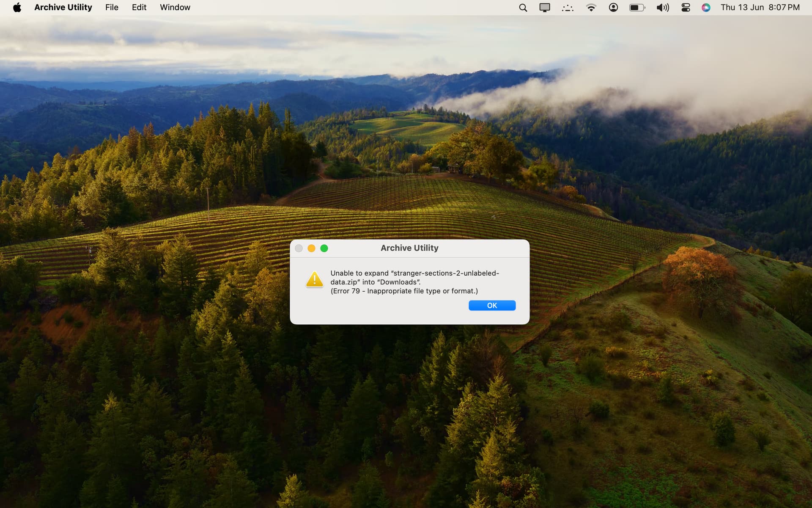Click the dotted status icon beside Wi-Fi
The height and width of the screenshot is (508, 812).
tap(568, 8)
